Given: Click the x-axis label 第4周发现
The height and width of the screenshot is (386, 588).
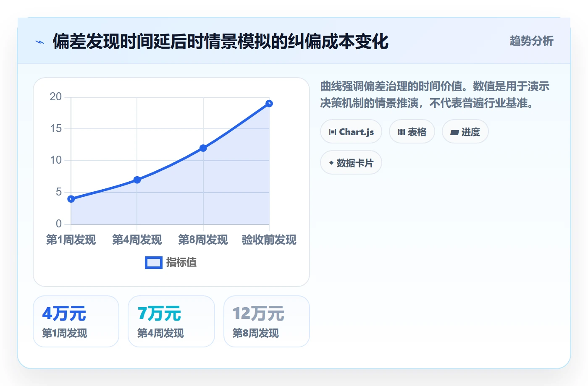Looking at the screenshot, I should (137, 240).
